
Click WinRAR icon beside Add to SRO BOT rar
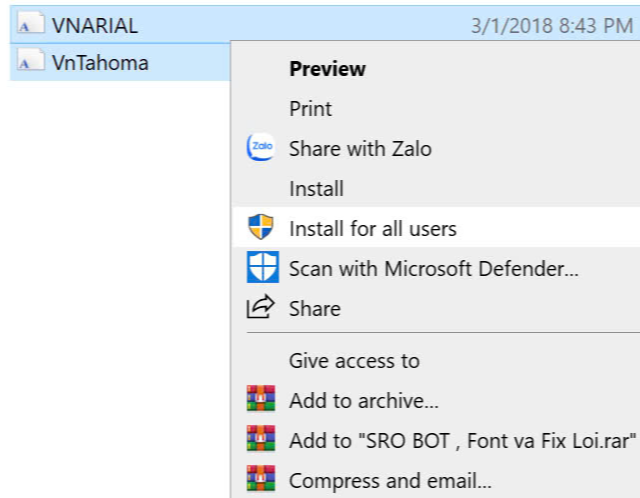click(x=260, y=438)
